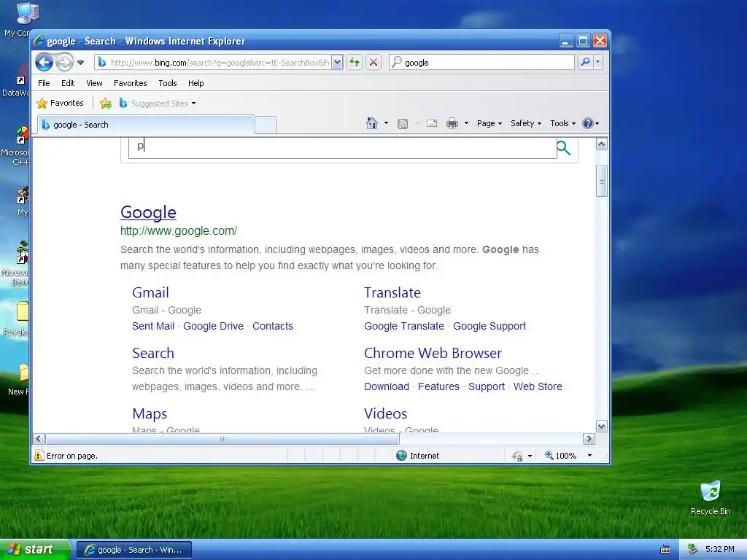Click the IE Forward arrow button
The width and height of the screenshot is (747, 560).
(64, 63)
